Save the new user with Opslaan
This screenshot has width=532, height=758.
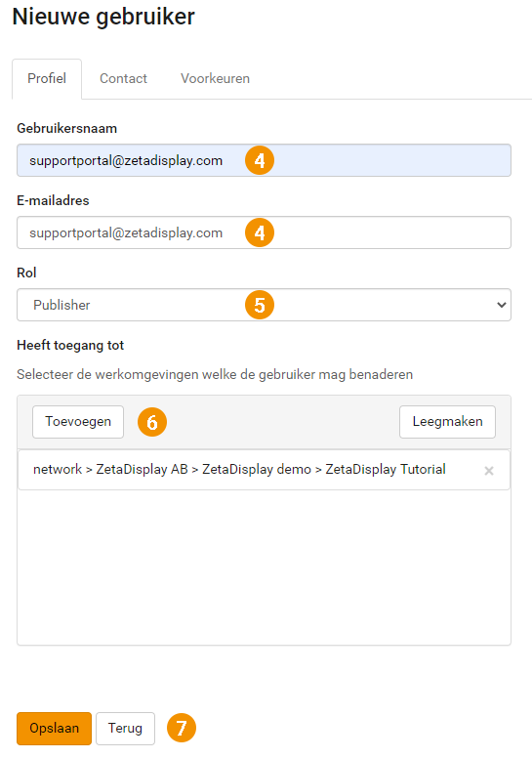[x=54, y=728]
